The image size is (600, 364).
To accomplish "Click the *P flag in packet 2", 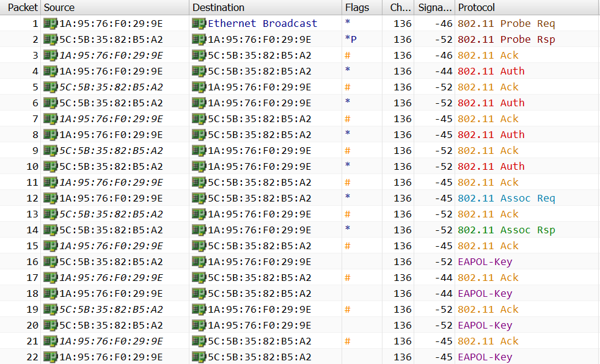I will coord(351,40).
